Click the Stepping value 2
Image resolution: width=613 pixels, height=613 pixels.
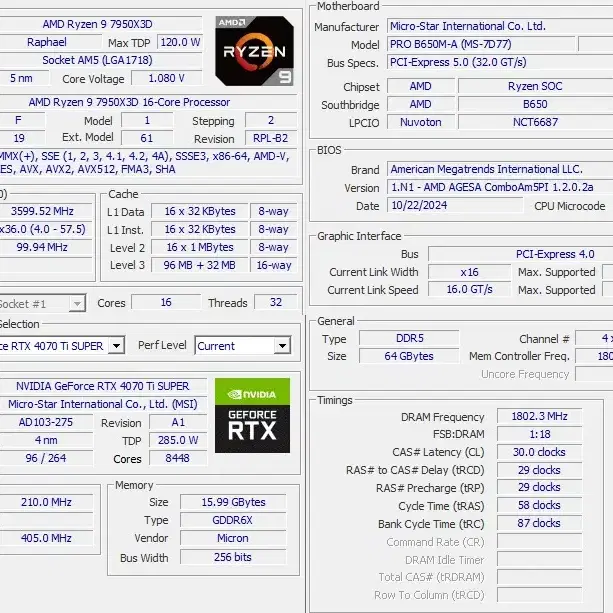[x=271, y=120]
